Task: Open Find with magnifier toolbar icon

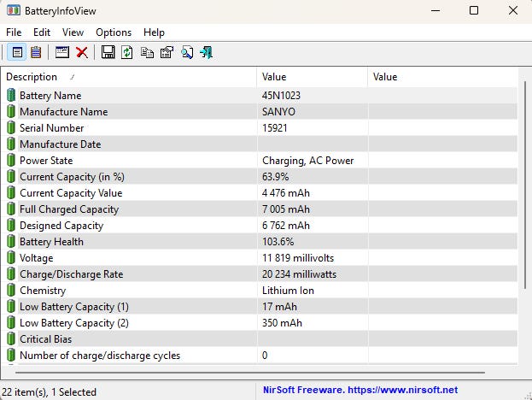Action: 187,53
